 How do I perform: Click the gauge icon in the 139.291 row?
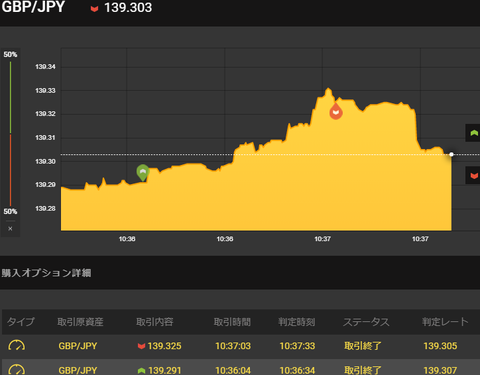click(16, 370)
